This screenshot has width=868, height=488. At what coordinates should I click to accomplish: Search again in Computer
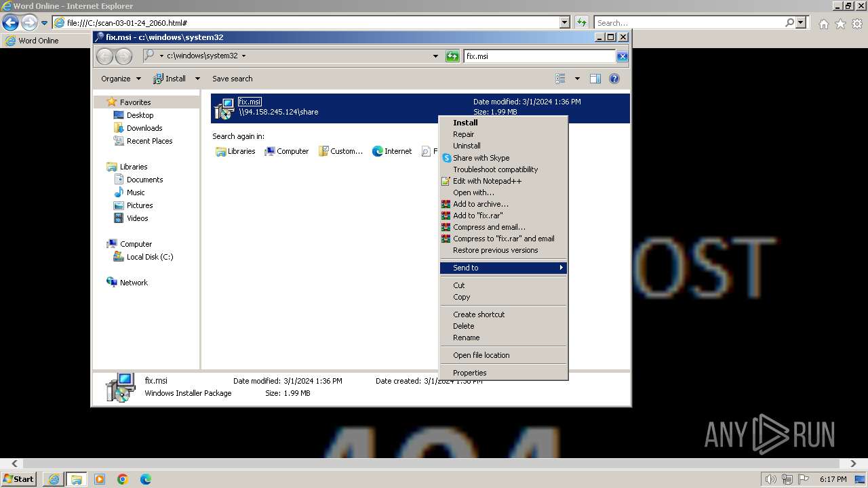286,151
